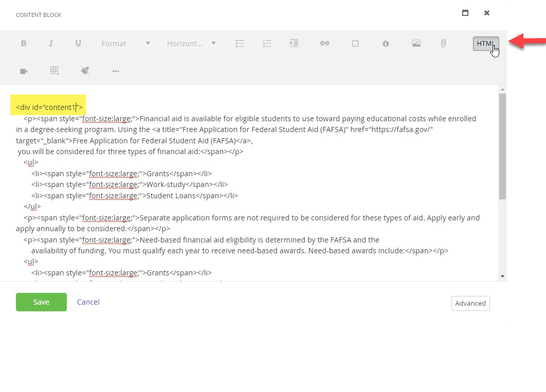Open the Format dropdown

coord(125,44)
